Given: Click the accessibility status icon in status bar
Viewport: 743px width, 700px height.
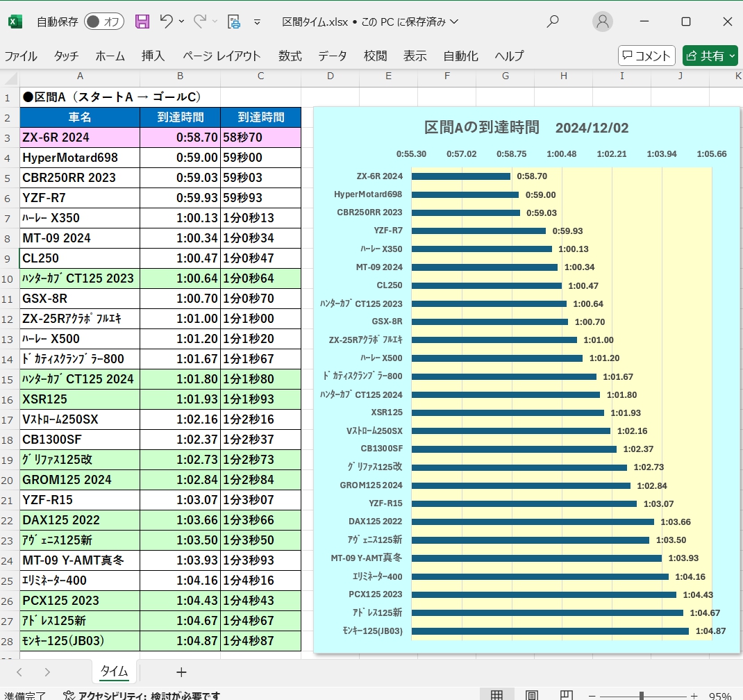Looking at the screenshot, I should 69,695.
